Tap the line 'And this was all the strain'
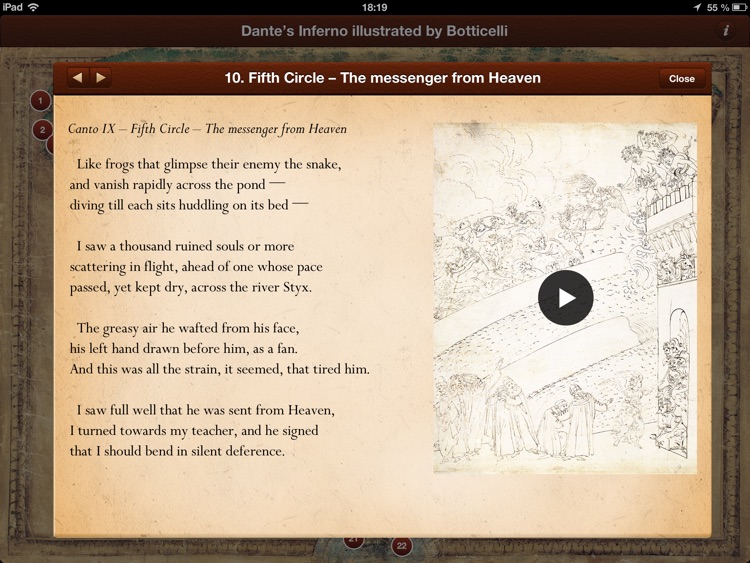This screenshot has width=750, height=563. (220, 369)
